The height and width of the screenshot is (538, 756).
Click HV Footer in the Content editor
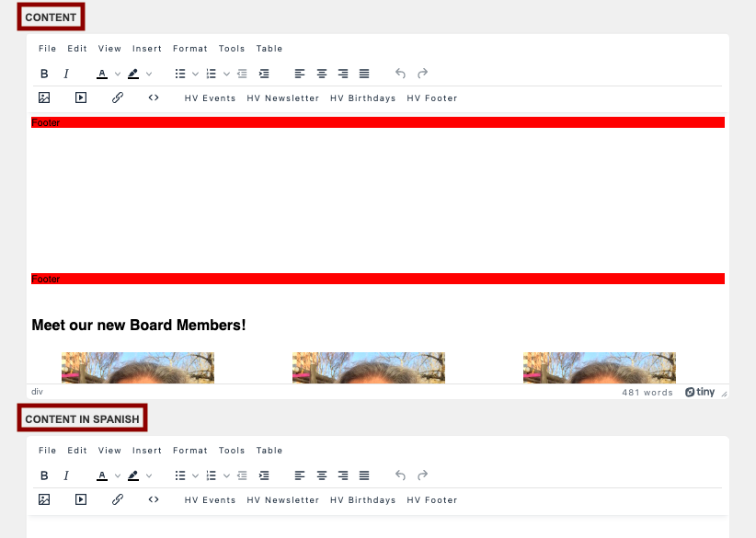432,98
